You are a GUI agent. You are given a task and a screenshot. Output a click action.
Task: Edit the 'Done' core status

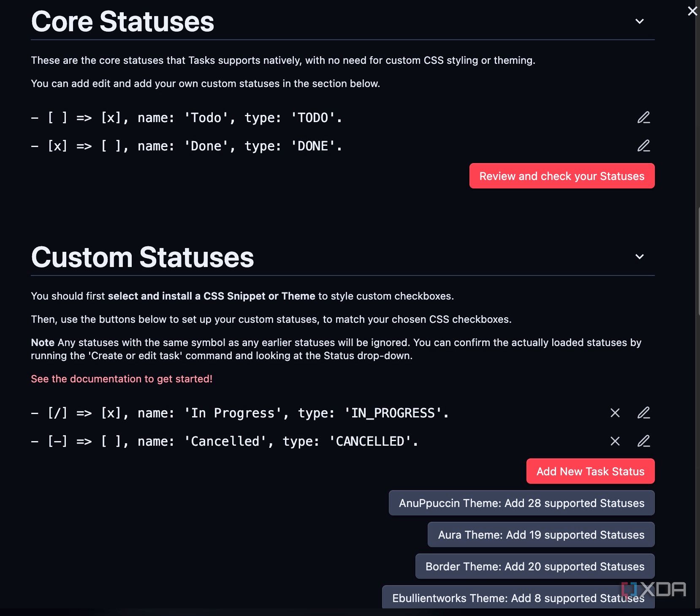643,146
